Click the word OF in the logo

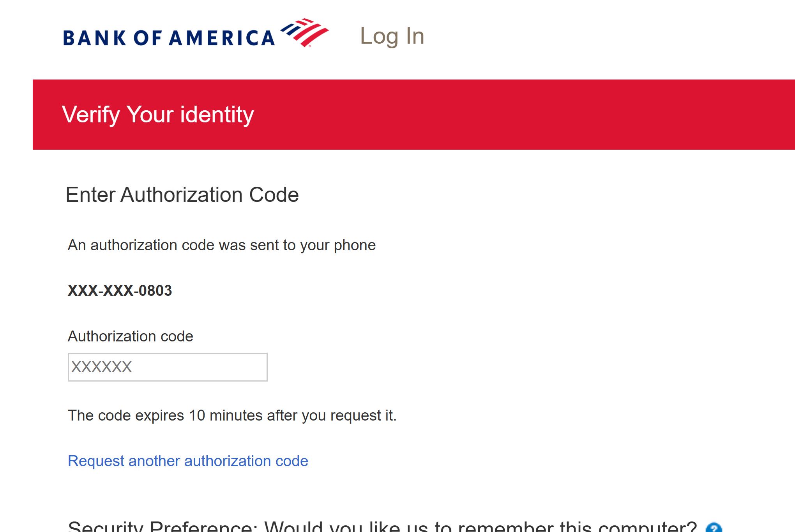coord(147,38)
